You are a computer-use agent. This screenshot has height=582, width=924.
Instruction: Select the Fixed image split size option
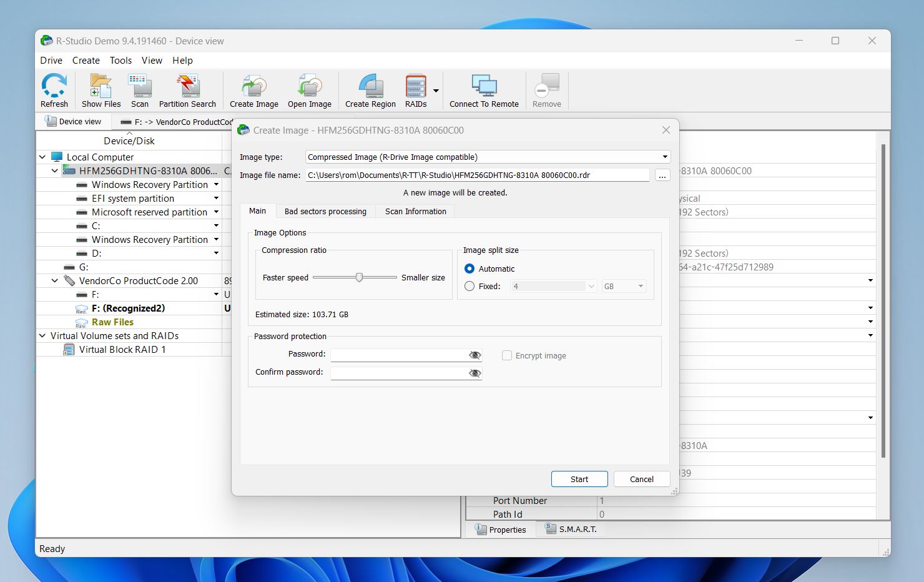tap(469, 286)
